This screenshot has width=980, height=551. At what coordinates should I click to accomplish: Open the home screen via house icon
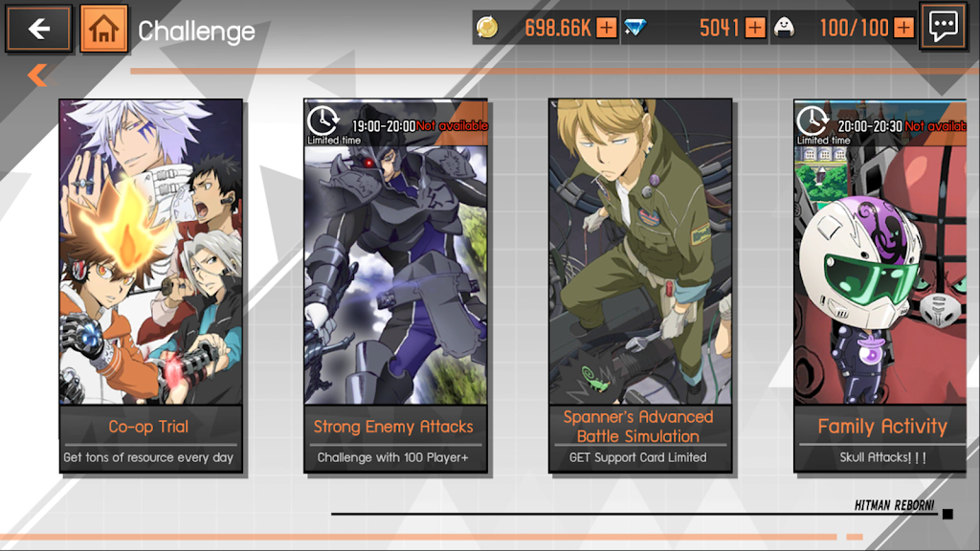[103, 28]
